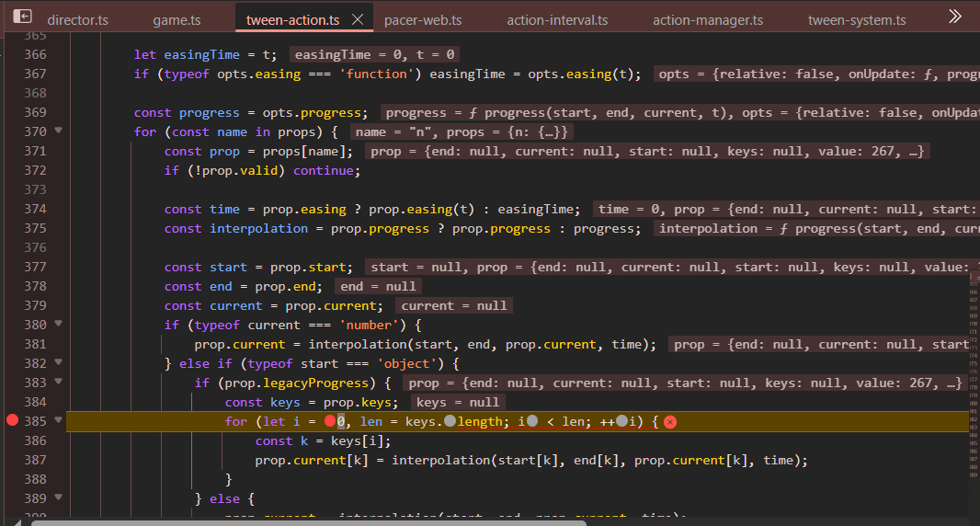The height and width of the screenshot is (526, 980).
Task: Click the horizontal scrollbar at the bottom
Action: 309,523
